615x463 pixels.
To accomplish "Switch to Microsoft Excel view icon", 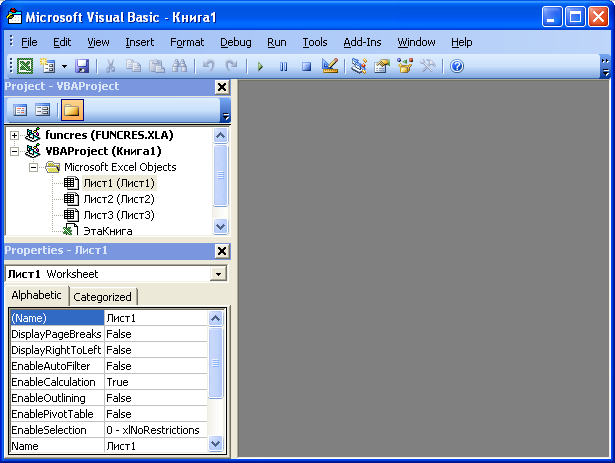I will tap(25, 66).
